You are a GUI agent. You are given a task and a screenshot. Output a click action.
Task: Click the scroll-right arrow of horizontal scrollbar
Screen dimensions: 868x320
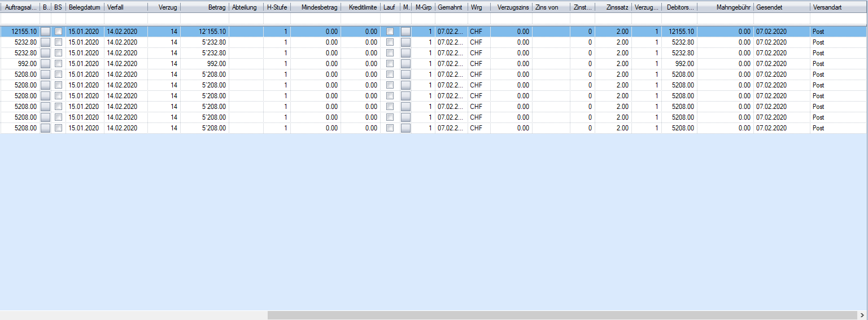pyautogui.click(x=862, y=315)
